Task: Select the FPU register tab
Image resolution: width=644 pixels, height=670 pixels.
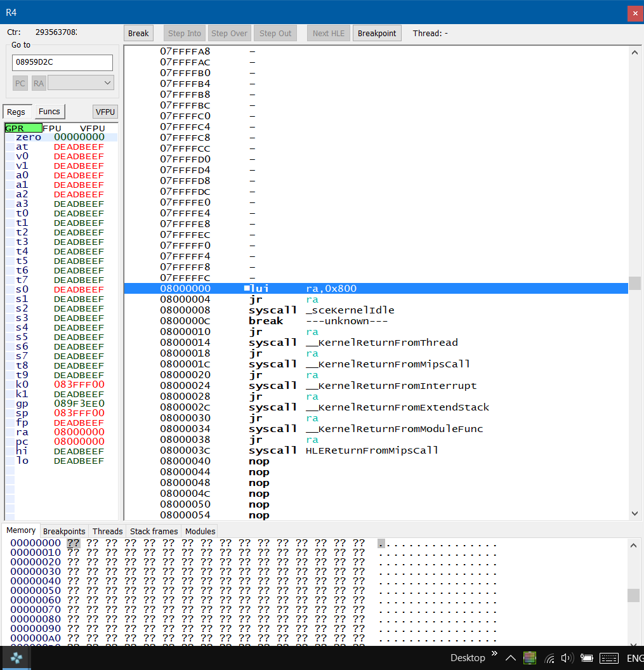Action: point(52,128)
